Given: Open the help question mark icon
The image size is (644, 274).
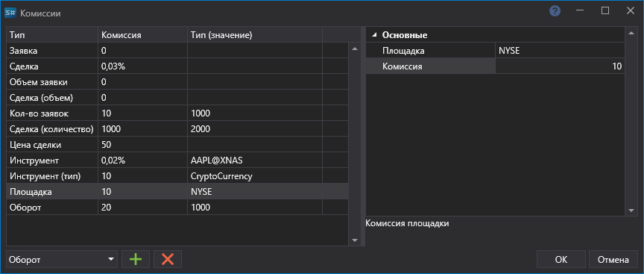Looking at the screenshot, I should [x=555, y=11].
